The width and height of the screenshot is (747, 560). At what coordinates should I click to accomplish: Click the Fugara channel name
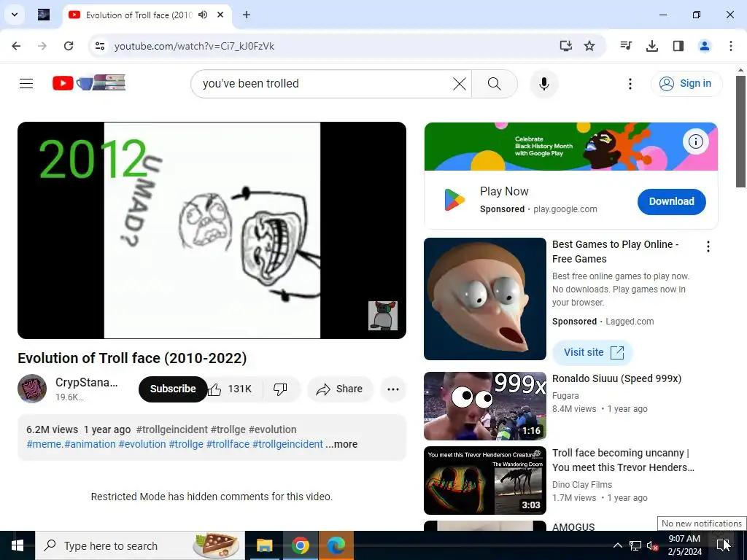pos(565,396)
